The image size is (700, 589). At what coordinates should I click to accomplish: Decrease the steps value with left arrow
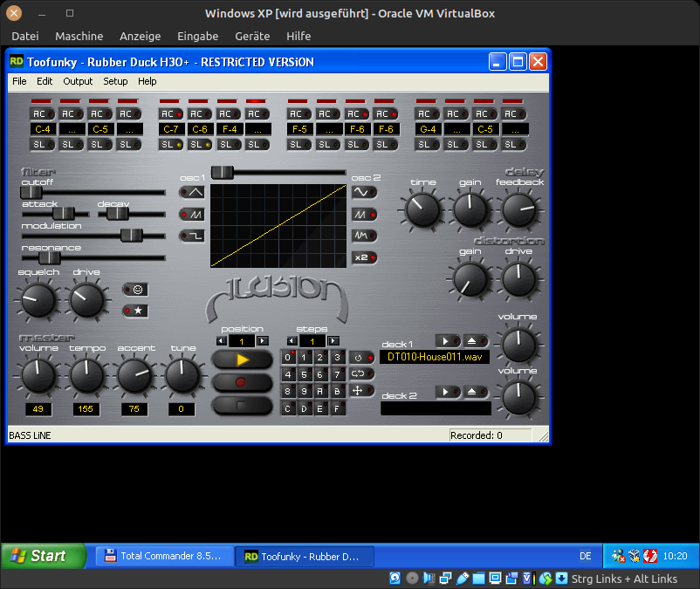(x=293, y=341)
